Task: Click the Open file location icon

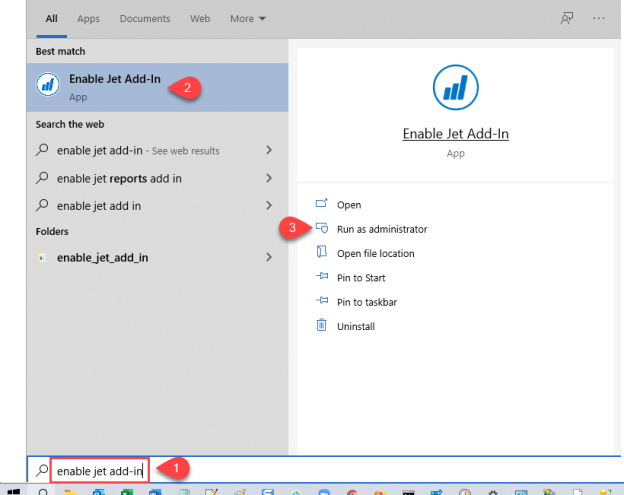Action: pyautogui.click(x=322, y=252)
